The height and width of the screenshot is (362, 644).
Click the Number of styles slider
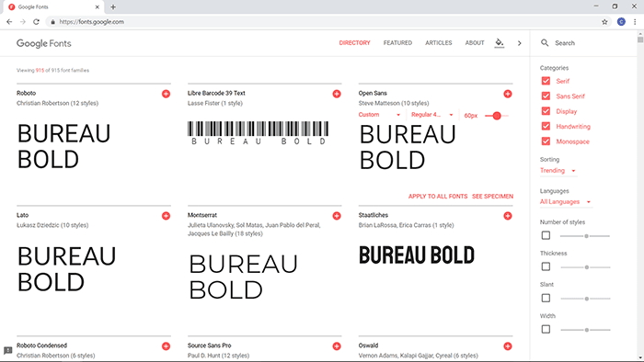click(x=585, y=236)
